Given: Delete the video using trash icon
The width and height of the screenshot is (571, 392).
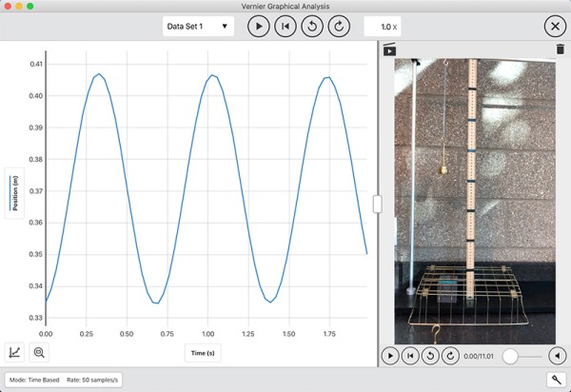Looking at the screenshot, I should 560,49.
